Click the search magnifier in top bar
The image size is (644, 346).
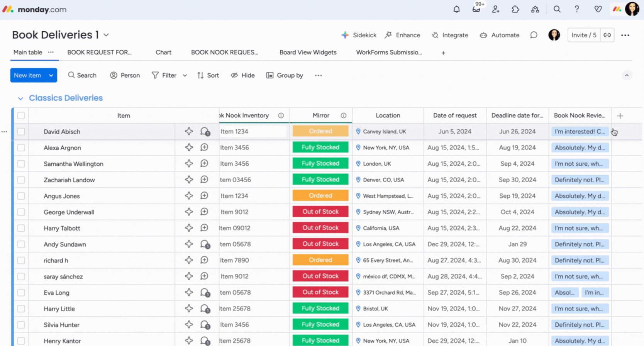tap(557, 9)
